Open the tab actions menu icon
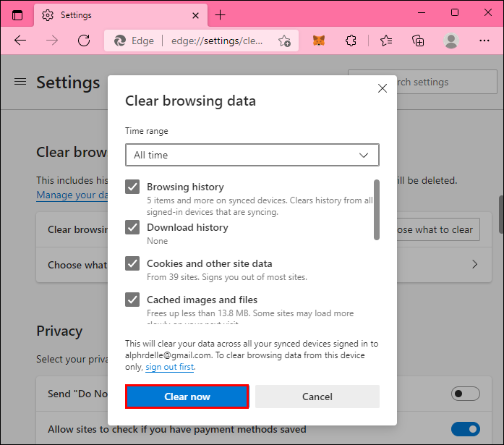 pyautogui.click(x=17, y=14)
